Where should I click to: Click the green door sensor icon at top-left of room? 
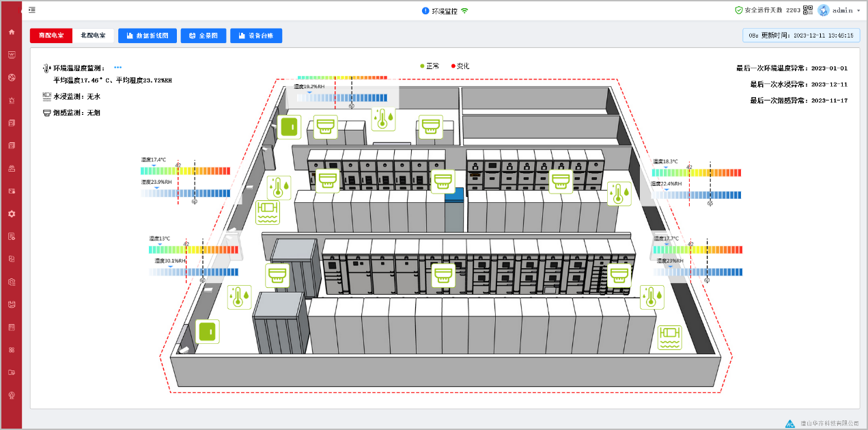[x=289, y=126]
